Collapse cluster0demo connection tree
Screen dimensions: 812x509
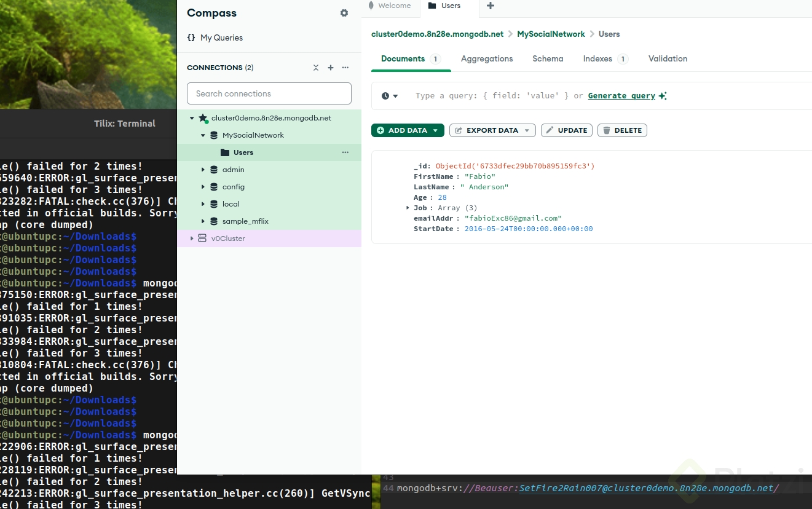(x=192, y=118)
